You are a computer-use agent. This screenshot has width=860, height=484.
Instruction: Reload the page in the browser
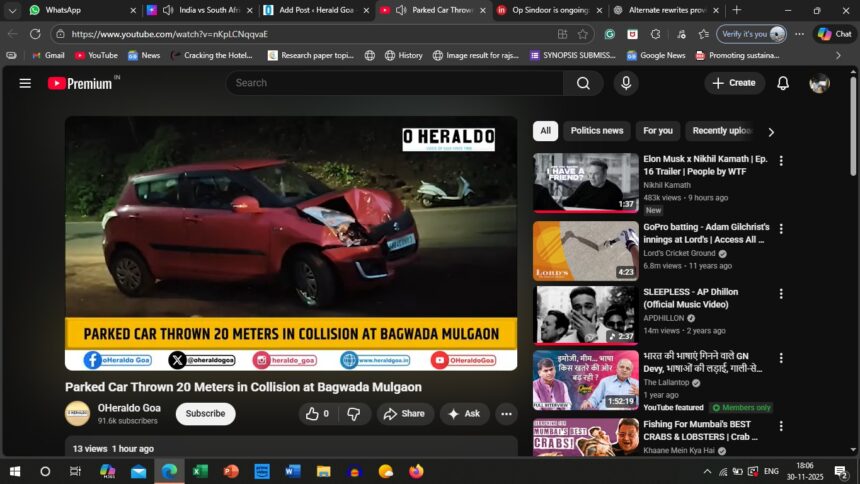coord(35,34)
